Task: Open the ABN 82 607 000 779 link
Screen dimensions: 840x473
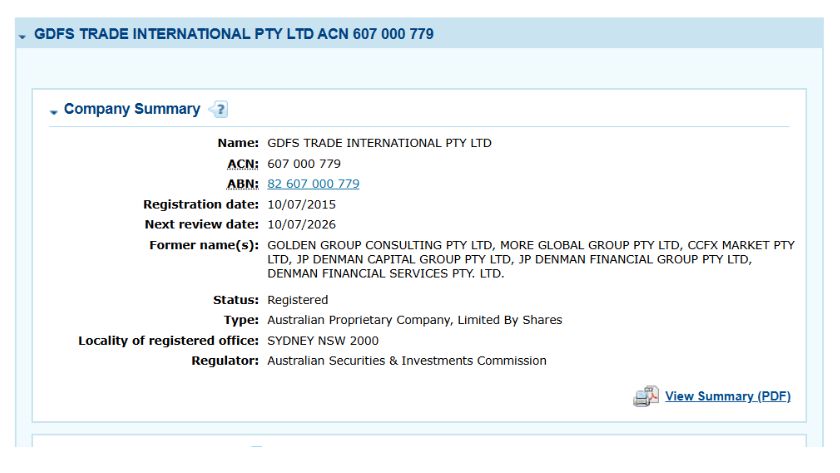Action: pyautogui.click(x=313, y=184)
